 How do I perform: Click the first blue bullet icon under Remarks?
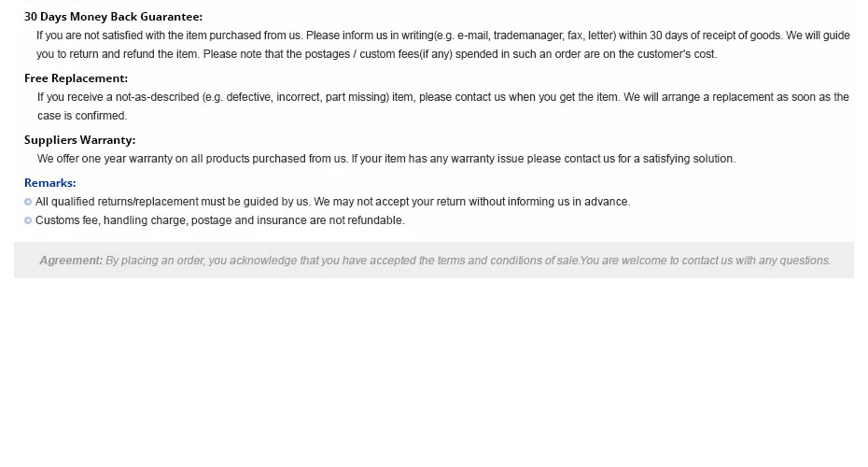point(28,202)
